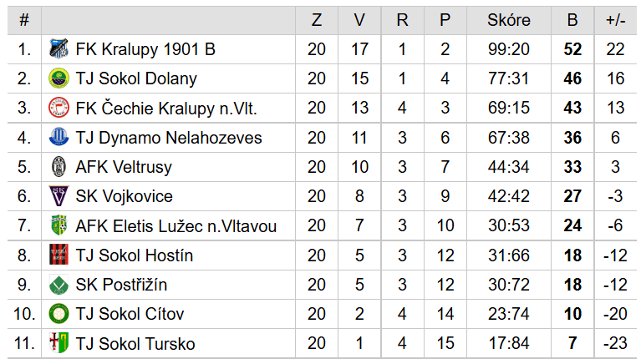Click the TJ Dynamo Nelahozeves blue crest
Screen dimensions: 641x364
[x=59, y=137]
